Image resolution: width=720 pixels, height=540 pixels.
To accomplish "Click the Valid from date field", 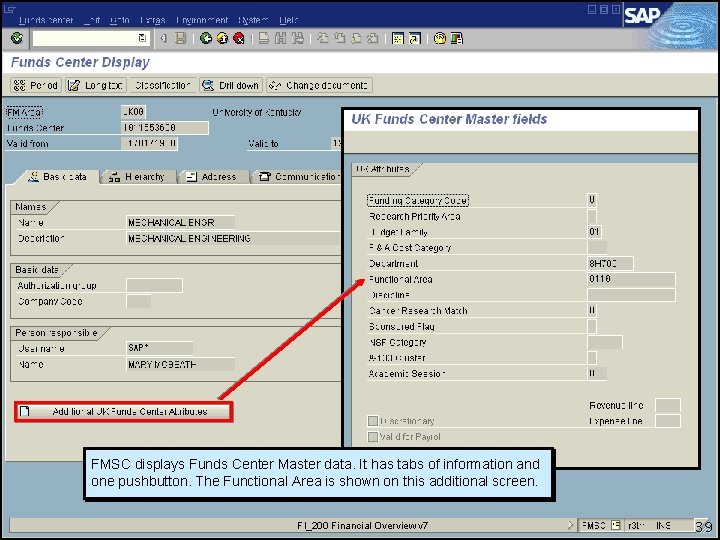I will pyautogui.click(x=150, y=143).
